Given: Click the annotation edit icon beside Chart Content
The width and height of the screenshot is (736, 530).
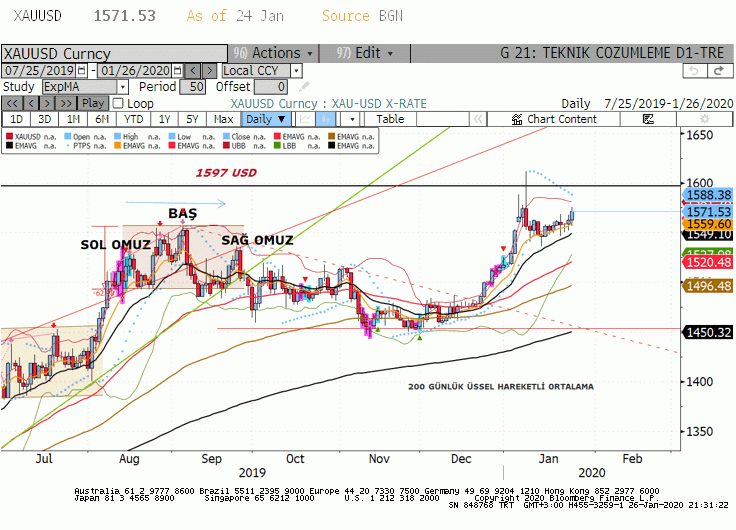Looking at the screenshot, I should (648, 119).
